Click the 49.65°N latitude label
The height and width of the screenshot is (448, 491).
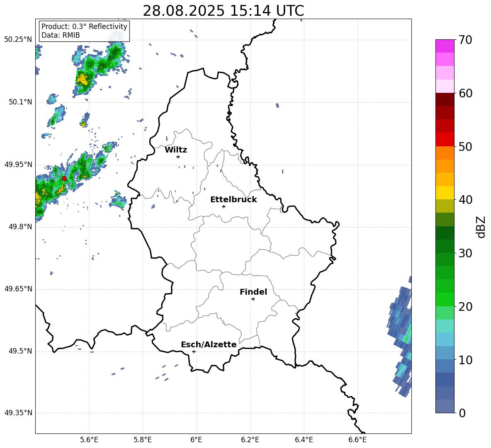click(18, 288)
